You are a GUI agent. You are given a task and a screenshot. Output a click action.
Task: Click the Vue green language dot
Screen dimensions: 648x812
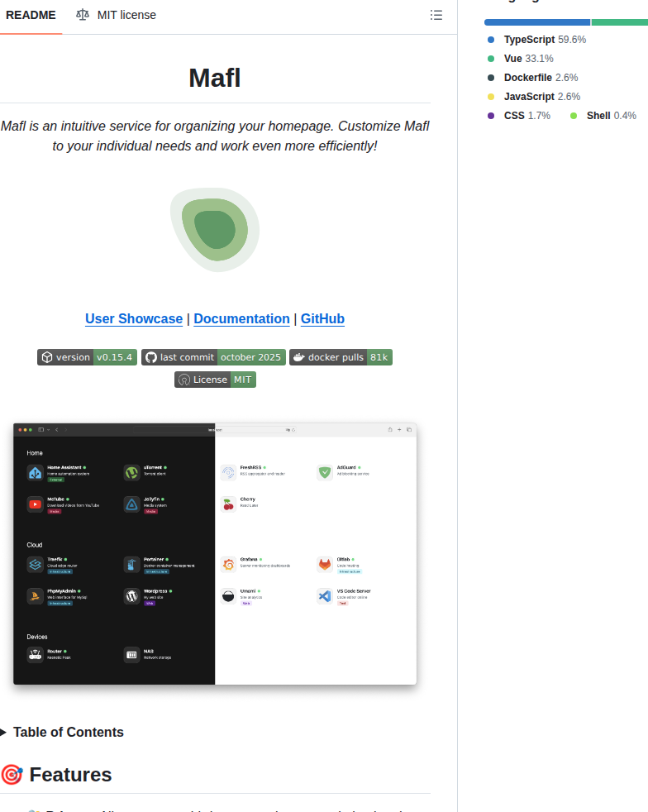(491, 59)
